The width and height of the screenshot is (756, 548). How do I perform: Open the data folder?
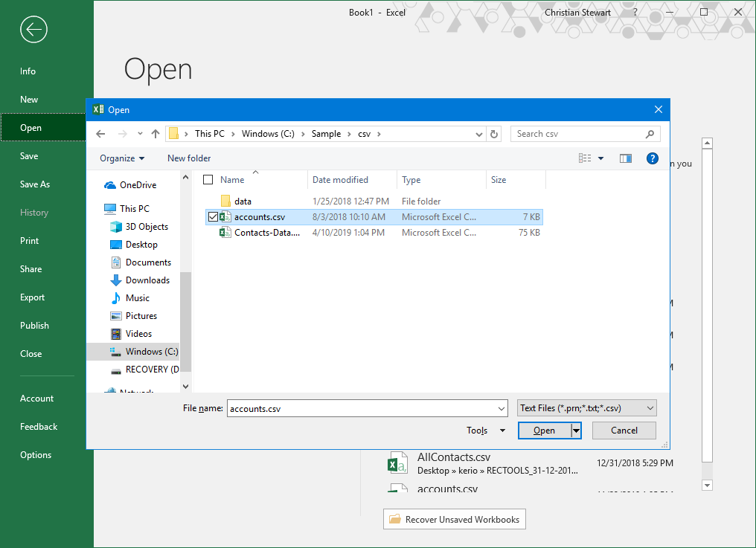coord(243,202)
